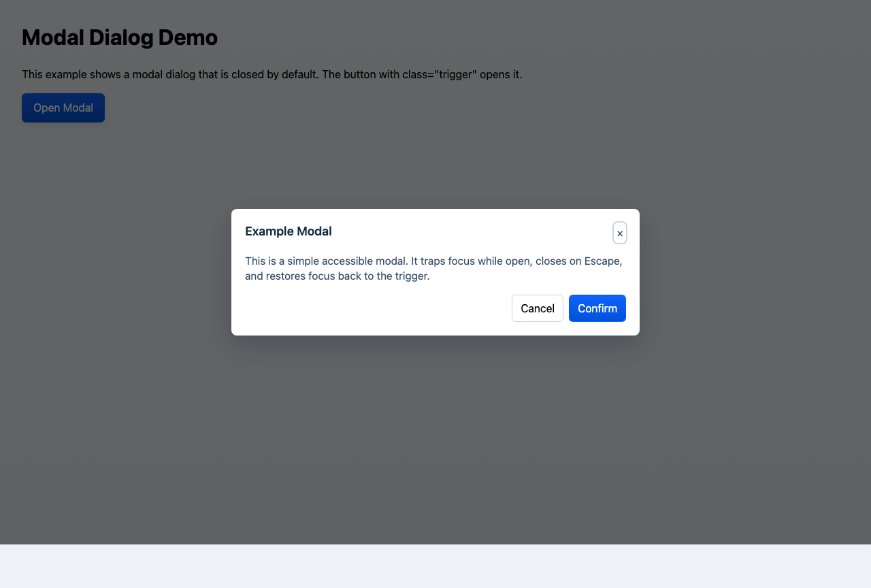The image size is (871, 588).
Task: Cancel the modal action
Action: 537,308
